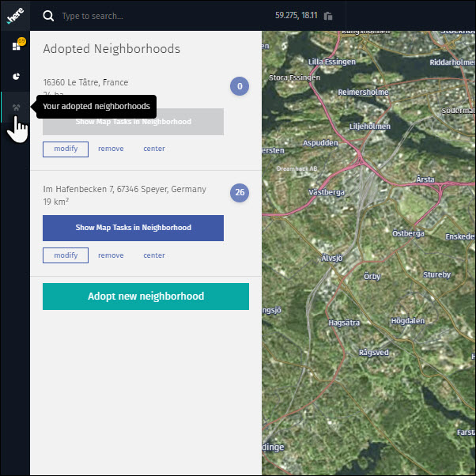Viewport: 476px width, 476px height.
Task: Click Högdalen label on map
Action: click(x=408, y=321)
